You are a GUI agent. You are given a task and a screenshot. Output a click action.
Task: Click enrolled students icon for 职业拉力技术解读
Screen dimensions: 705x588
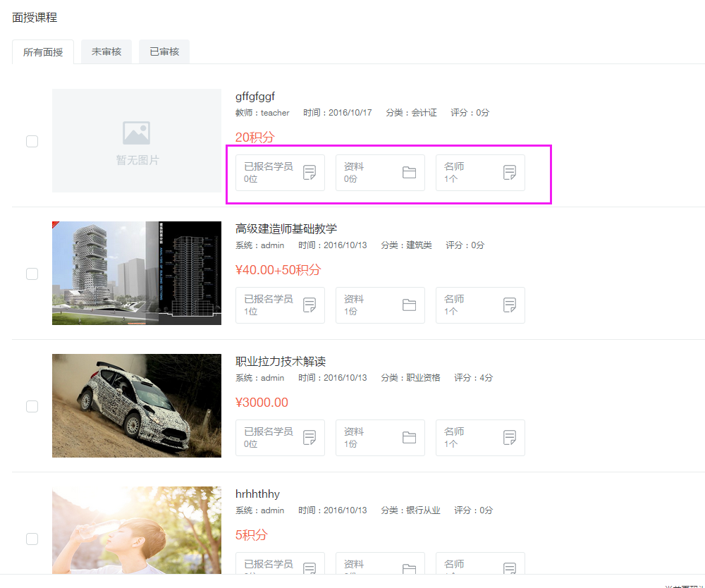click(309, 438)
